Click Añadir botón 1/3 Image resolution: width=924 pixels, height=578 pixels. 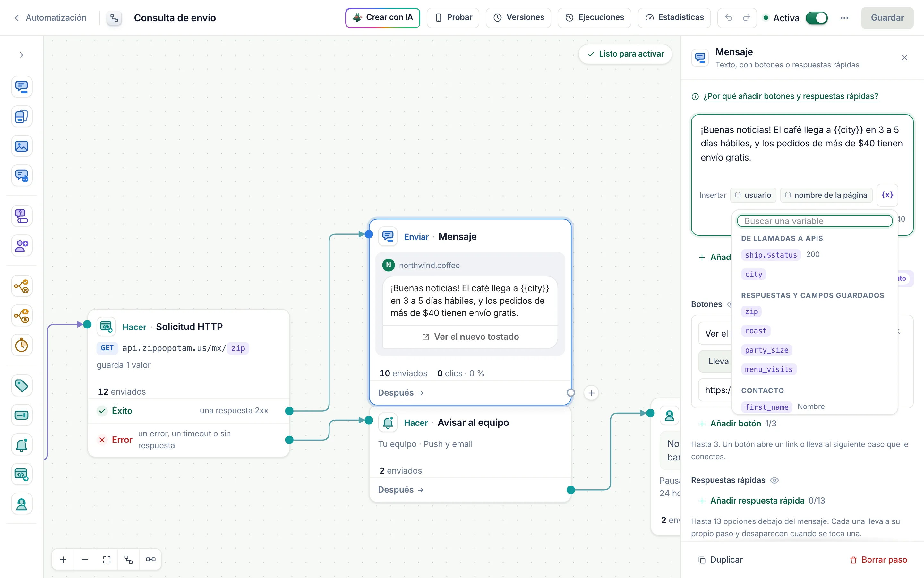tap(737, 424)
